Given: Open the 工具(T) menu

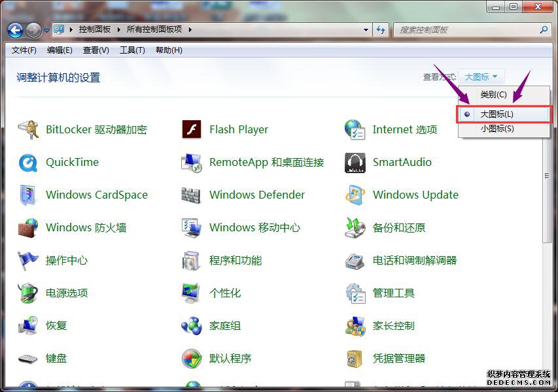Looking at the screenshot, I should pos(132,50).
